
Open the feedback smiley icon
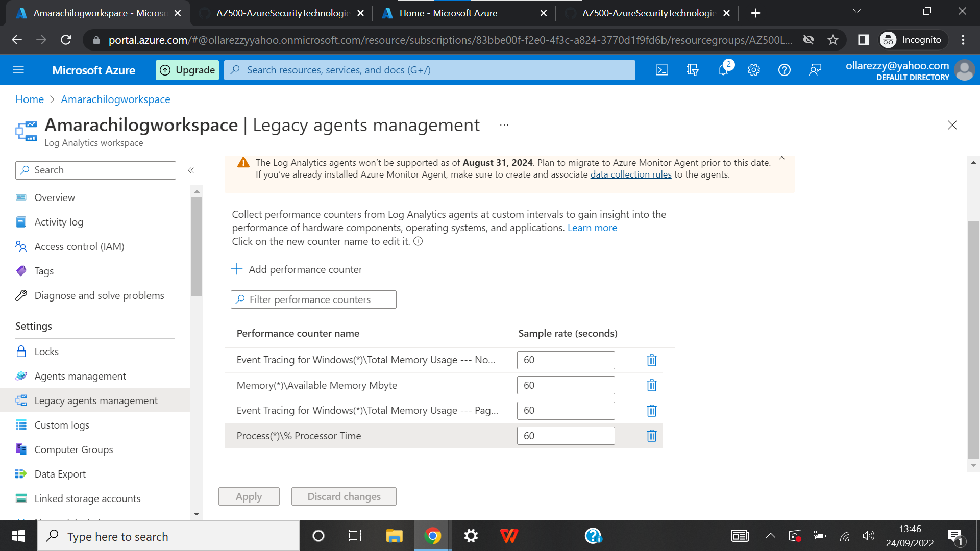pos(815,70)
